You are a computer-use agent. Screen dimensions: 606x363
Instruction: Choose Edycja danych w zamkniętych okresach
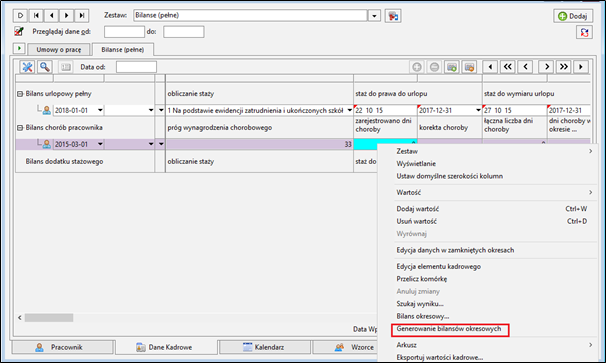point(455,251)
